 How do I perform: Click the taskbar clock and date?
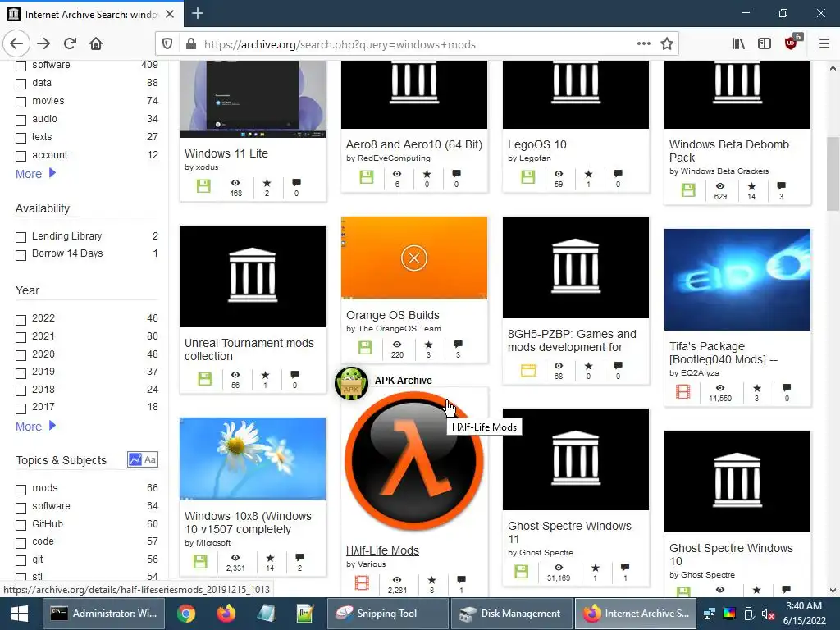[804, 614]
